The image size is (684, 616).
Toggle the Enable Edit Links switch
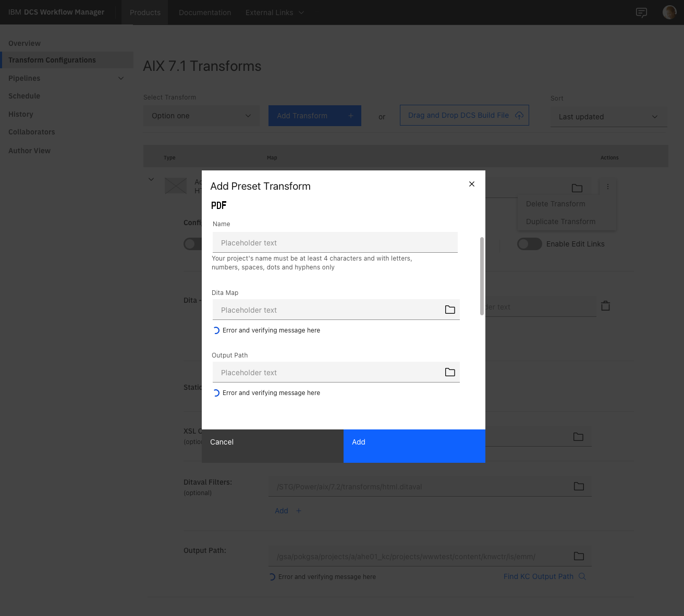point(530,244)
